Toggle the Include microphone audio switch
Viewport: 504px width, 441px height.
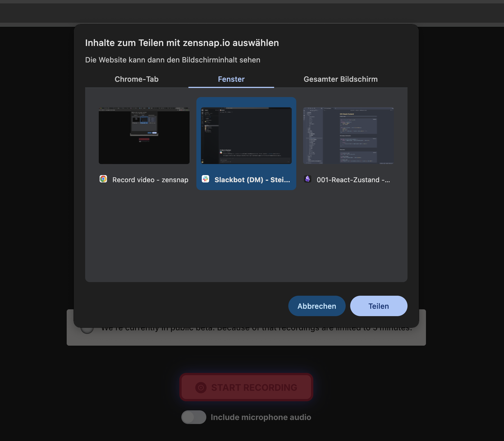pos(194,417)
